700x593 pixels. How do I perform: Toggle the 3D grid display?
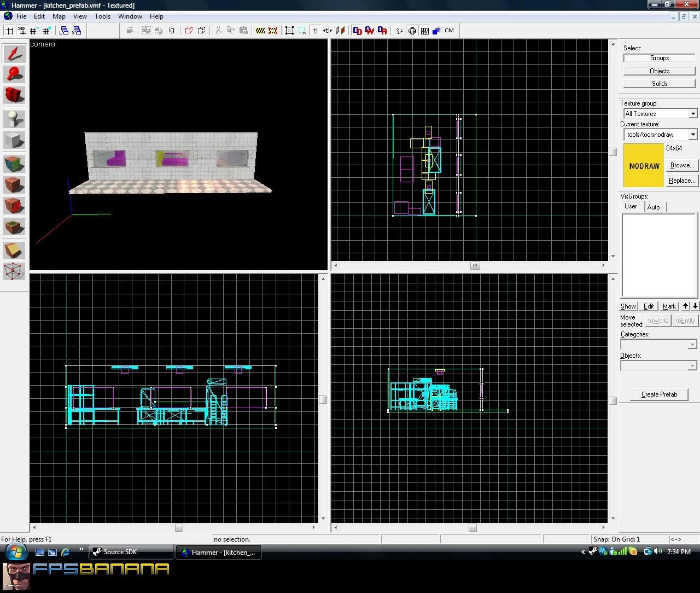(x=22, y=31)
